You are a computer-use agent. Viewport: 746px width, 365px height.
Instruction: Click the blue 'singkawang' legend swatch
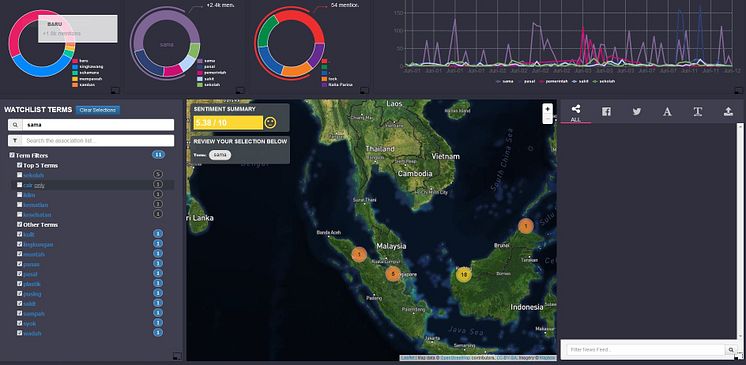(x=75, y=67)
